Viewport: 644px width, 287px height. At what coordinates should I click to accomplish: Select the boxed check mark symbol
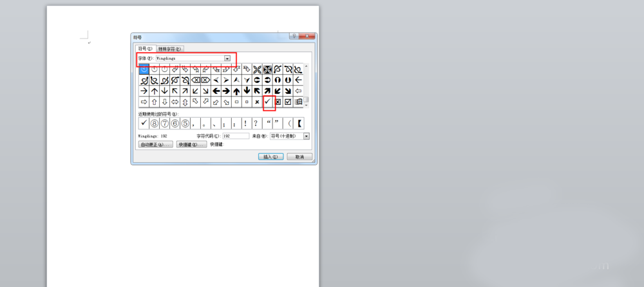click(x=288, y=102)
